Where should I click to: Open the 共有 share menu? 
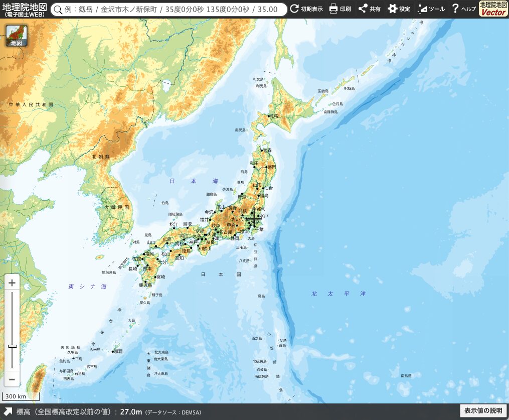(369, 9)
